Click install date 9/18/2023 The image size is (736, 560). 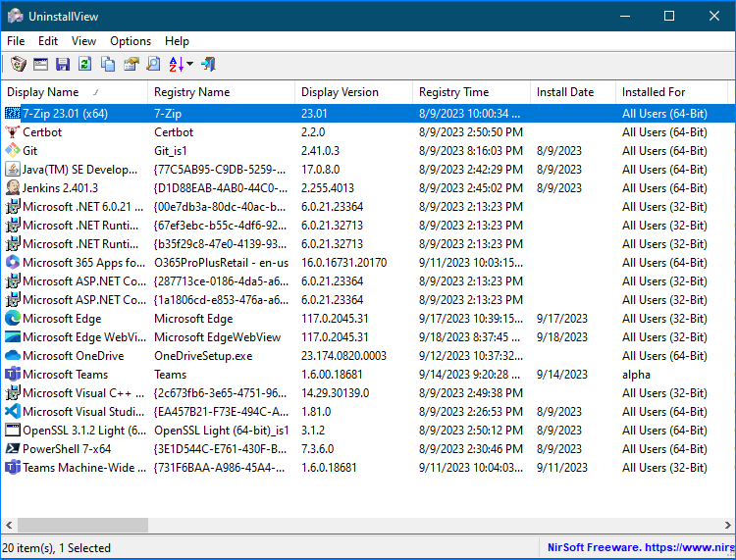[x=562, y=337]
